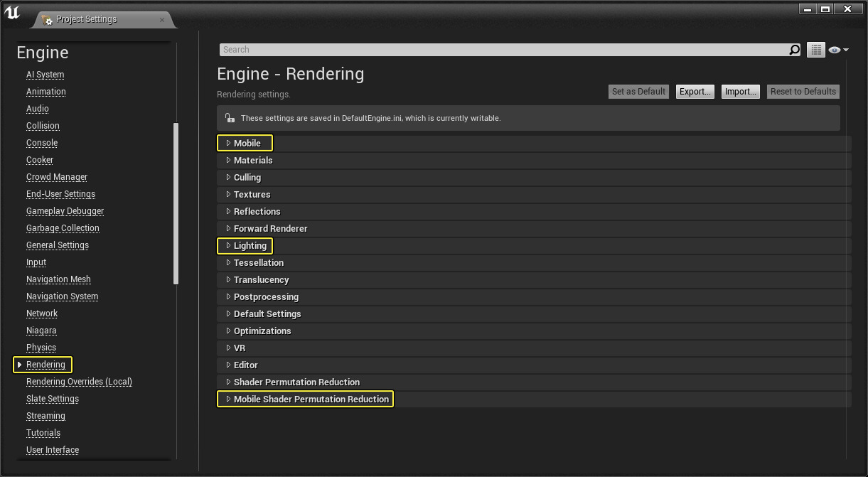The width and height of the screenshot is (868, 477).
Task: Open the Niagara settings page
Action: point(41,330)
